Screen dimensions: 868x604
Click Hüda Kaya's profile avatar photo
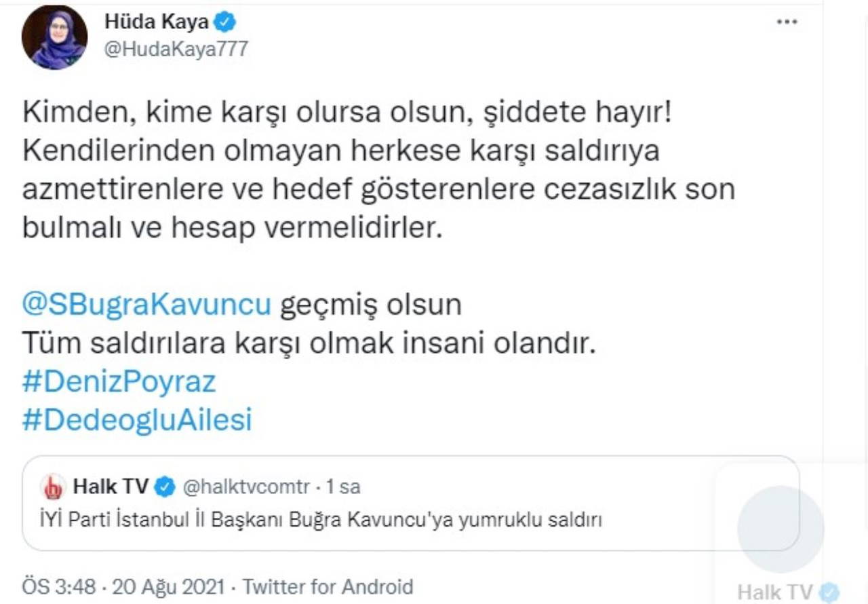coord(54,37)
